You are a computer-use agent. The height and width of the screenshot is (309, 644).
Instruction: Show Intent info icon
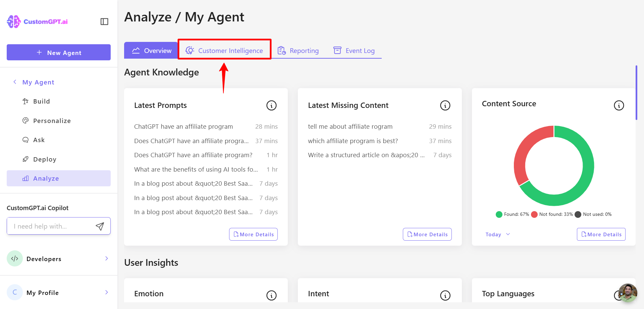click(x=445, y=295)
